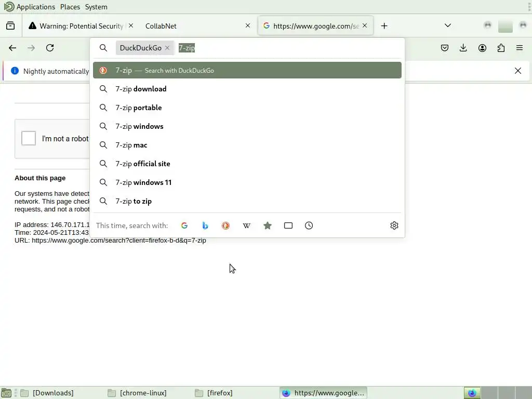Viewport: 532px width, 399px height.
Task: Search bookmarks via star icon
Action: point(268,225)
